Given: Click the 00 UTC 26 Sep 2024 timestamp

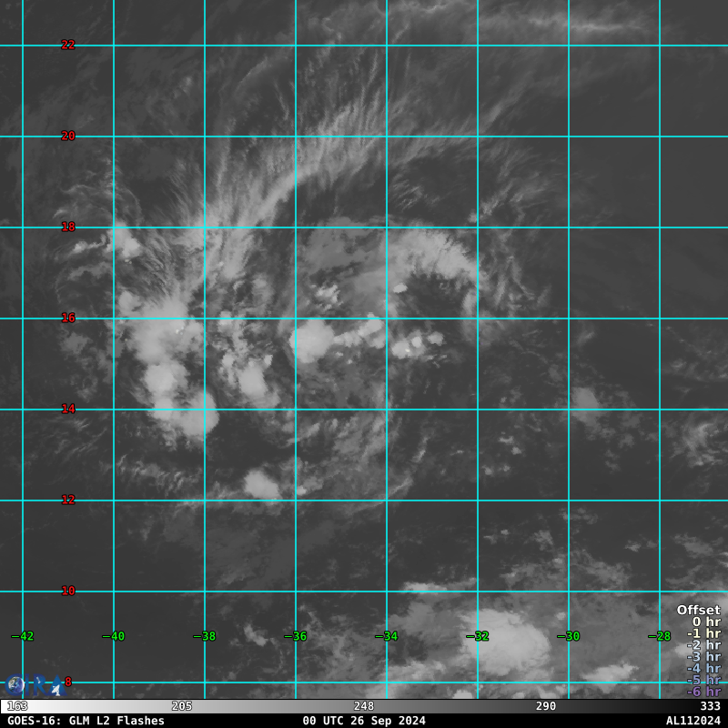Looking at the screenshot, I should pyautogui.click(x=364, y=721).
